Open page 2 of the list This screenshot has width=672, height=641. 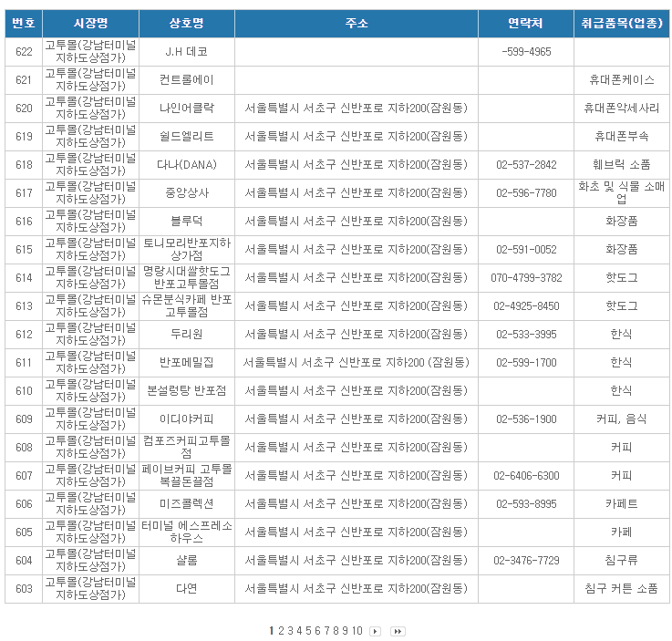coord(281,631)
